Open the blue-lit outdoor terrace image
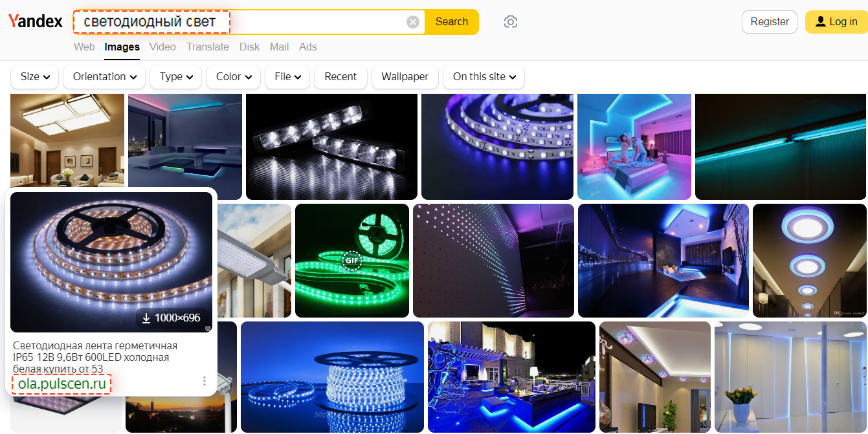 pyautogui.click(x=511, y=377)
